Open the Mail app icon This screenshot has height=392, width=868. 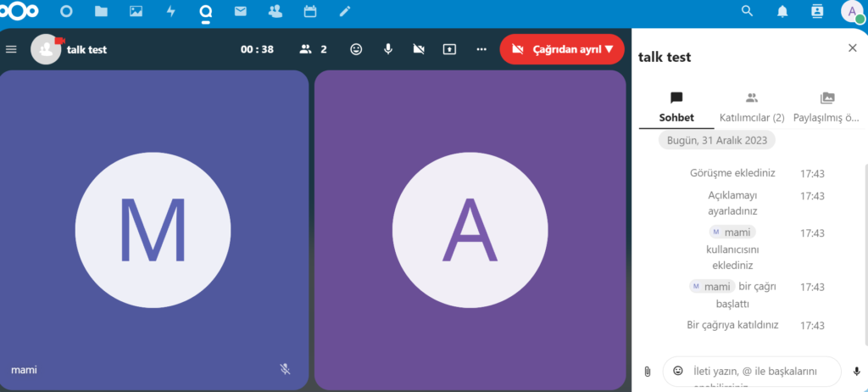pos(240,12)
